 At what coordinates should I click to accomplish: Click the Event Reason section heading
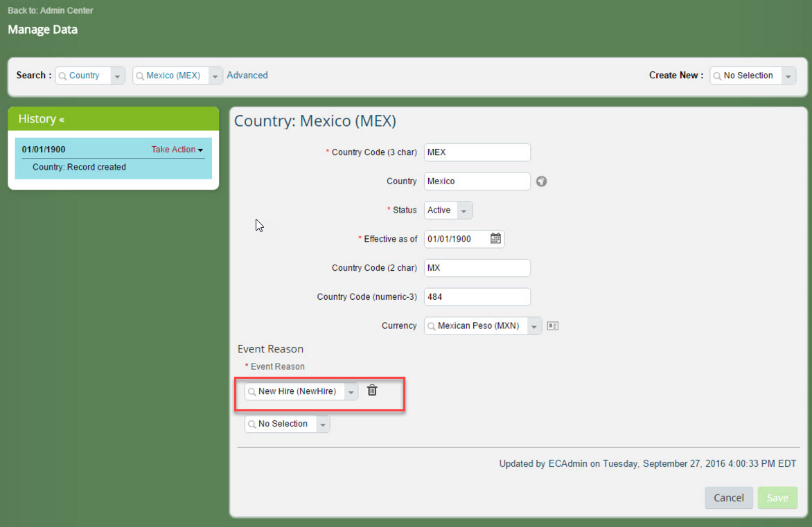270,349
